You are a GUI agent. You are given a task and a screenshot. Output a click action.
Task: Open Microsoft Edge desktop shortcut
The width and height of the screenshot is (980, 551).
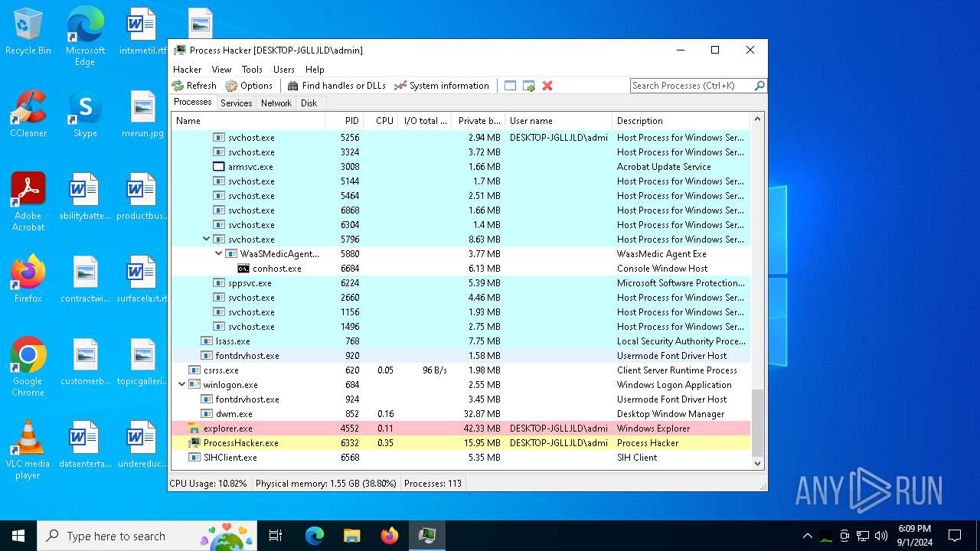[x=85, y=37]
